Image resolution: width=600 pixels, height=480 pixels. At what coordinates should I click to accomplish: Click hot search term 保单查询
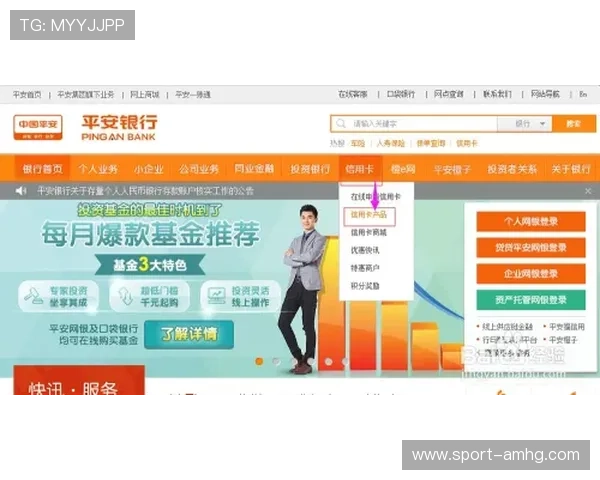coord(431,144)
